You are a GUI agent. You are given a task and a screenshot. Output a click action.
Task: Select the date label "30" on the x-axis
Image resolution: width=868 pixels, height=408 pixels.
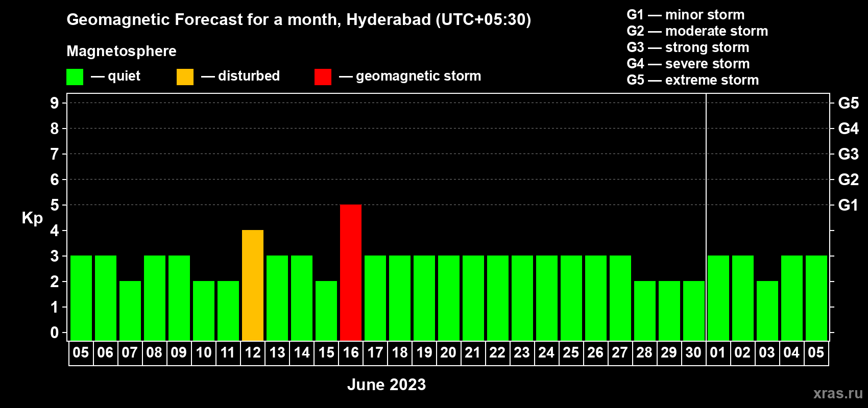693,352
